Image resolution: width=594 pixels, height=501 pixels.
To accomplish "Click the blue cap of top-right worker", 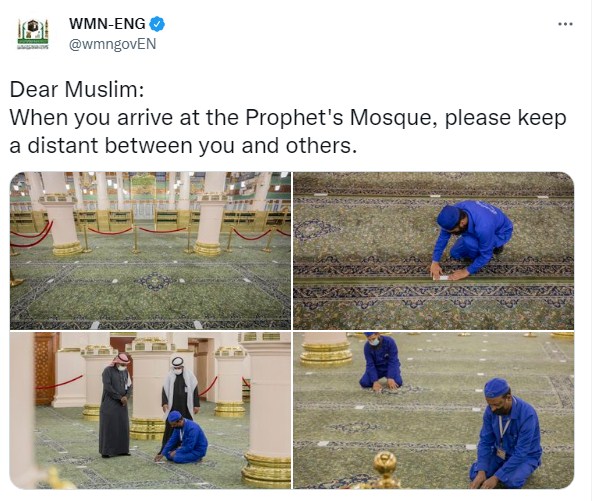I will [449, 217].
